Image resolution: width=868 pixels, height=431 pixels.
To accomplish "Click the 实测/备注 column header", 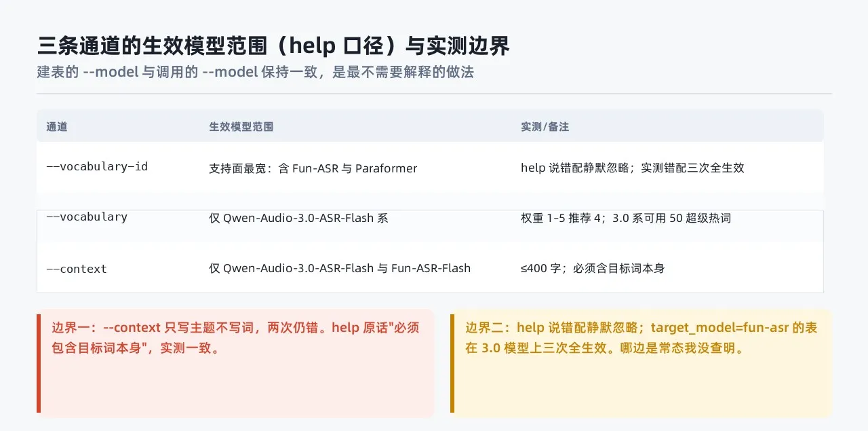I will 545,127.
